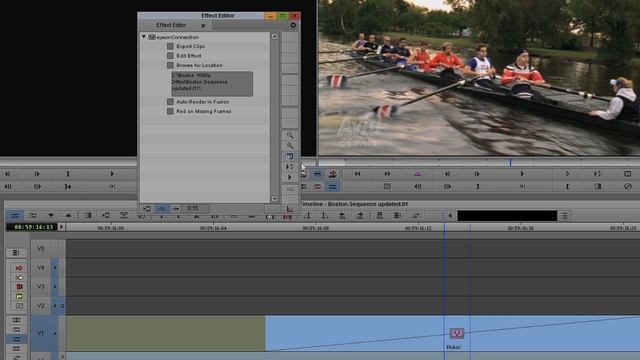
Task: Click the timecode display 00:59:16:13
Action: click(x=33, y=227)
